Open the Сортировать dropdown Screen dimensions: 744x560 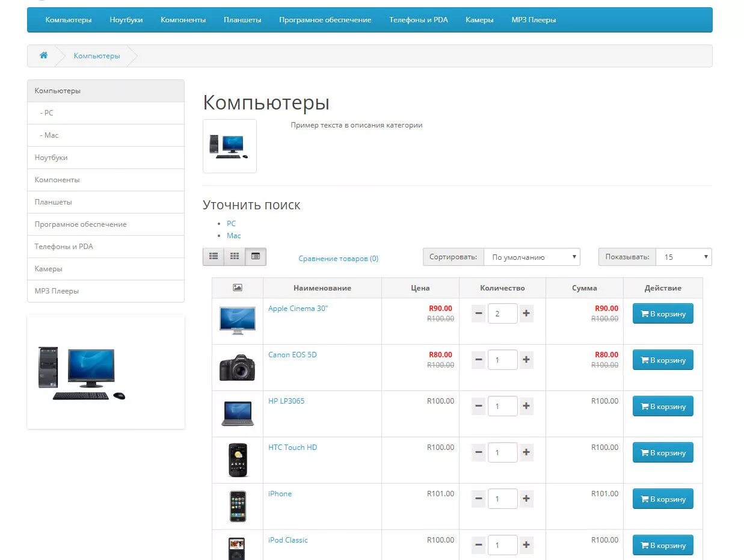coord(532,257)
